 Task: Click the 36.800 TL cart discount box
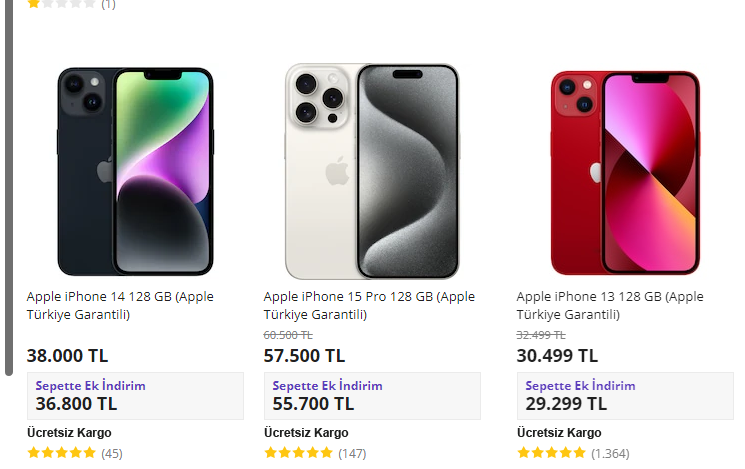135,396
